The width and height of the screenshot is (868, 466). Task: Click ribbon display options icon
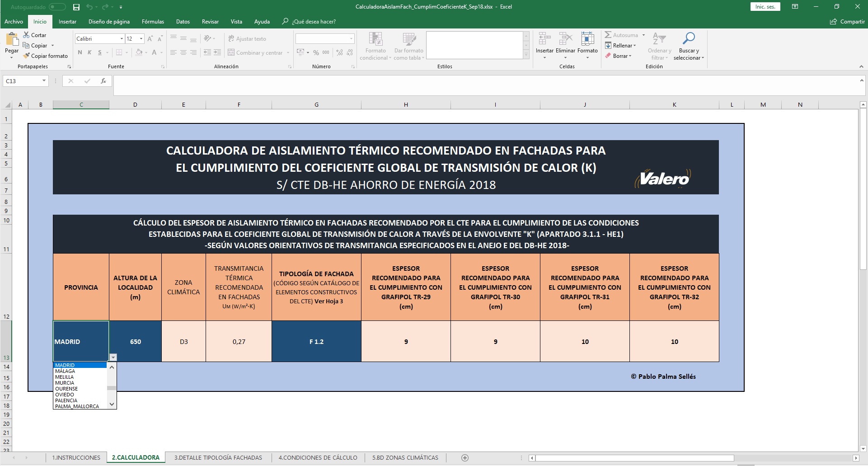tap(795, 7)
